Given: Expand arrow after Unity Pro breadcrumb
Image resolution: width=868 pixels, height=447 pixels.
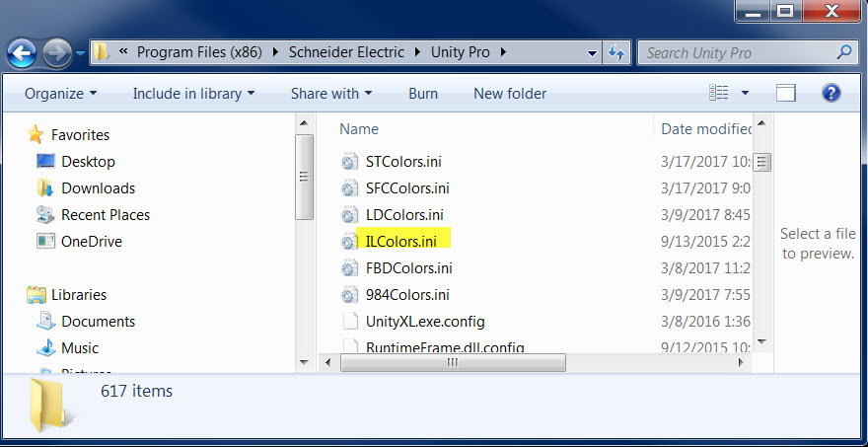Looking at the screenshot, I should (503, 52).
